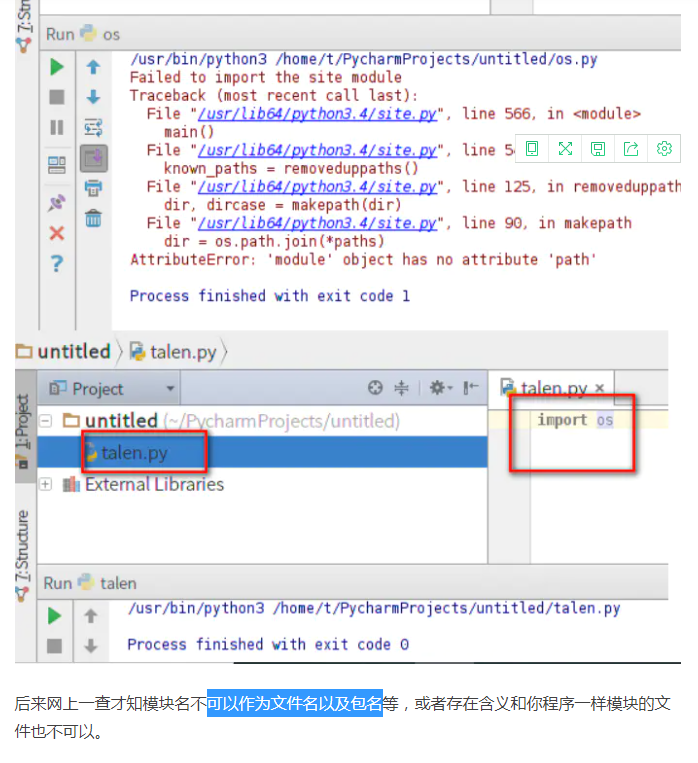This screenshot has height=763, width=698.
Task: Click the 1: Project side tool tab
Action: (x=23, y=427)
